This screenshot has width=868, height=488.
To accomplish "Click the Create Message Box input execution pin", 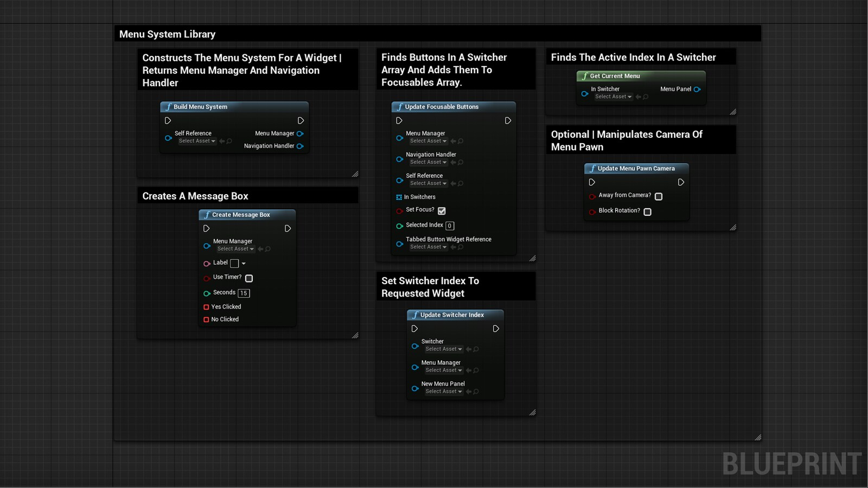I will pos(206,228).
